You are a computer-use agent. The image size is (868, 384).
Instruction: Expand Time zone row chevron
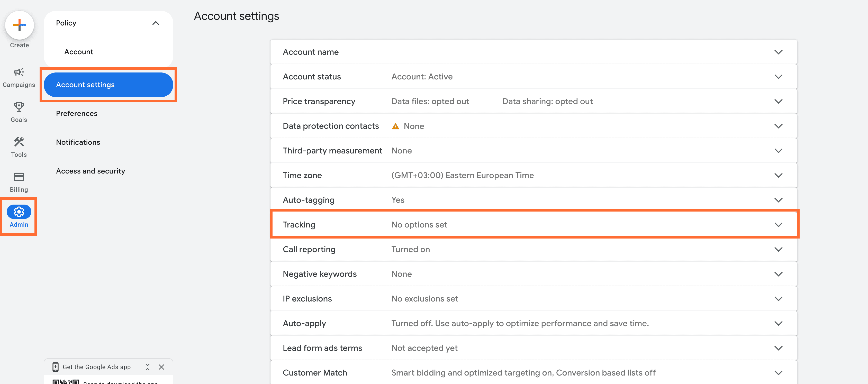[778, 176]
